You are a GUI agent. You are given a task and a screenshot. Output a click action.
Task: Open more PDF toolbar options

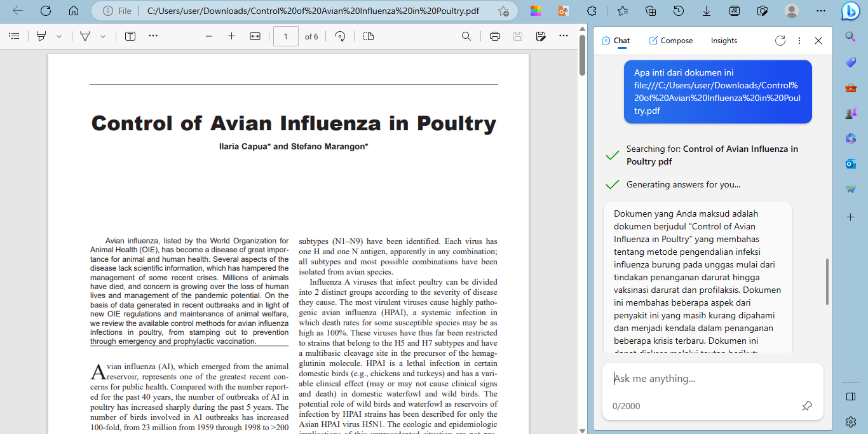point(563,36)
